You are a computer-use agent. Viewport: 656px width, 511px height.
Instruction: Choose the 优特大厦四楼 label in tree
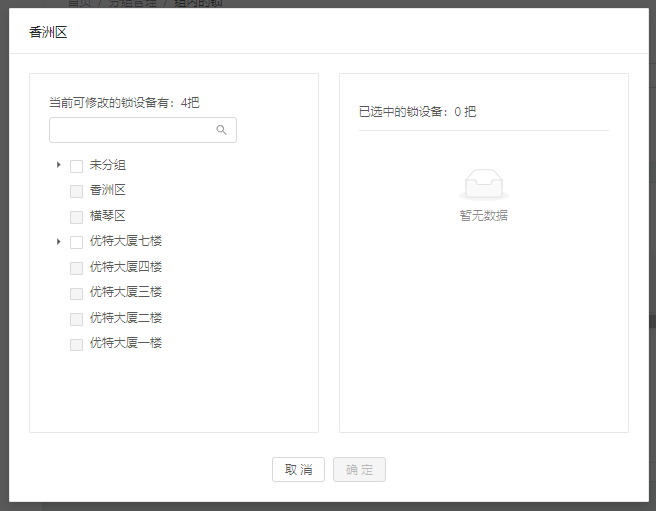(126, 267)
